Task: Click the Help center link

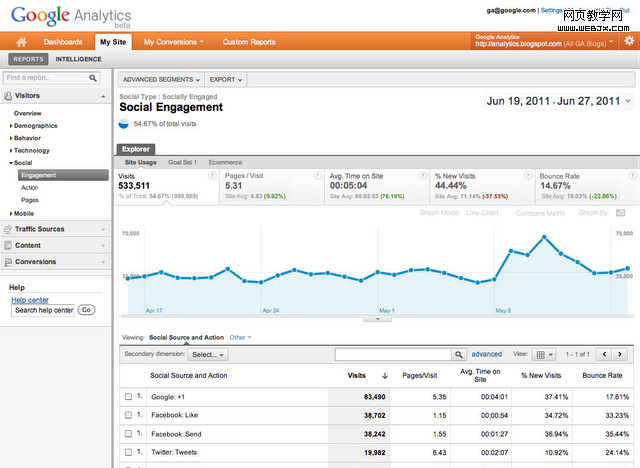Action: click(30, 300)
